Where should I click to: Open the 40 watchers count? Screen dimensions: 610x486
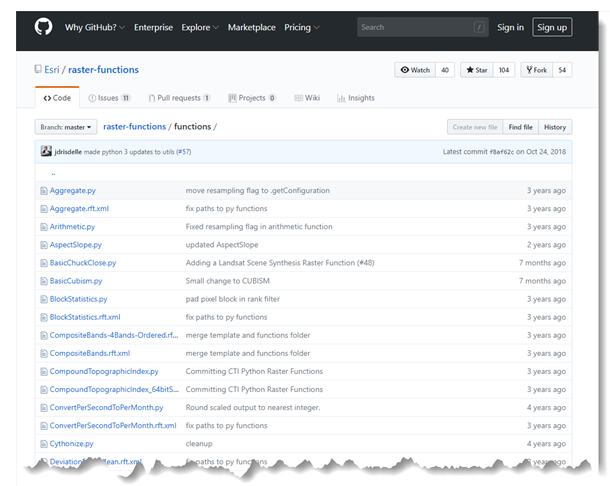tap(445, 70)
